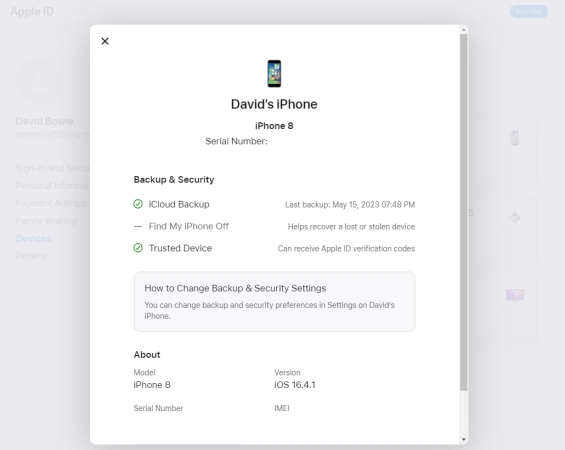Click the iCloud Backup green checkmark icon
Screen dimensions: 565x450
click(138, 204)
